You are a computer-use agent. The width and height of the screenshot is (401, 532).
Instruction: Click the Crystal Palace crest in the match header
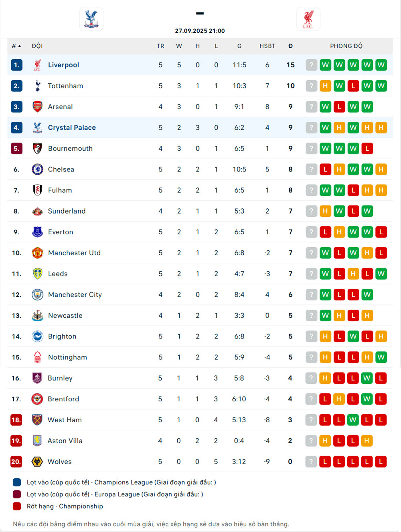point(91,19)
